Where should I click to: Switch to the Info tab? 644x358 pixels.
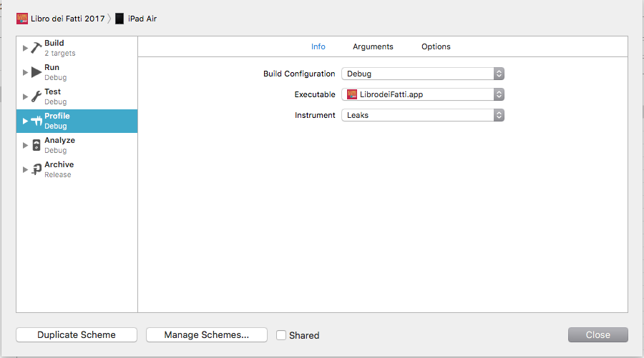[318, 46]
